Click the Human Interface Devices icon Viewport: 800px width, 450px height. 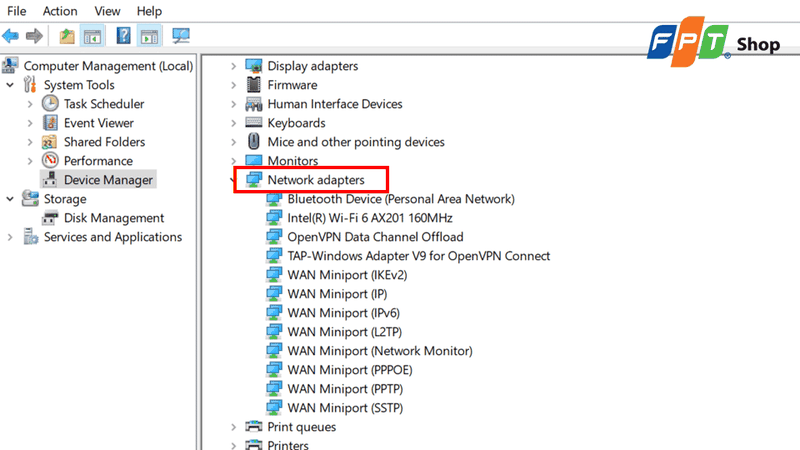254,104
